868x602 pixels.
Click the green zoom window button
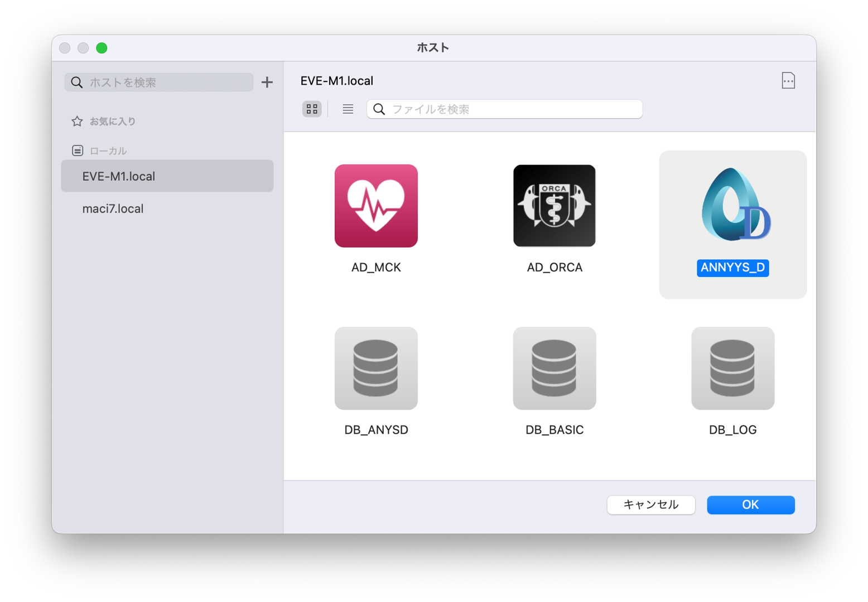pos(102,48)
